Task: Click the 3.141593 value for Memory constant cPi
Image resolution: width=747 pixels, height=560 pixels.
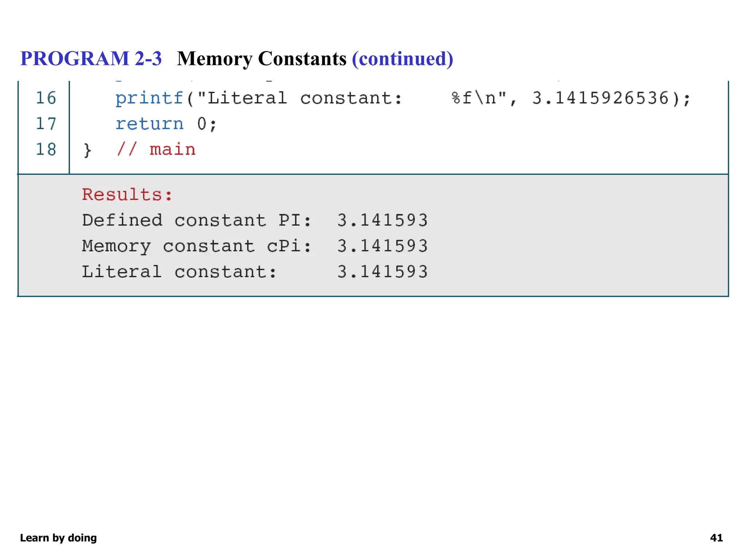Action: [x=382, y=246]
